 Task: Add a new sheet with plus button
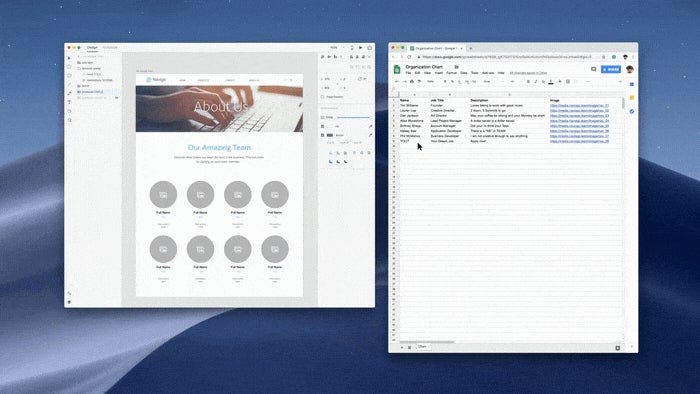click(402, 347)
